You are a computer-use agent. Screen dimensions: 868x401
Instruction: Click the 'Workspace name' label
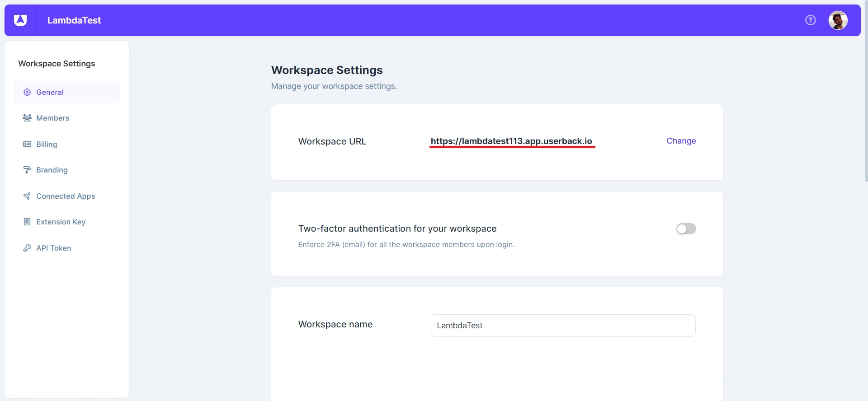tap(335, 324)
